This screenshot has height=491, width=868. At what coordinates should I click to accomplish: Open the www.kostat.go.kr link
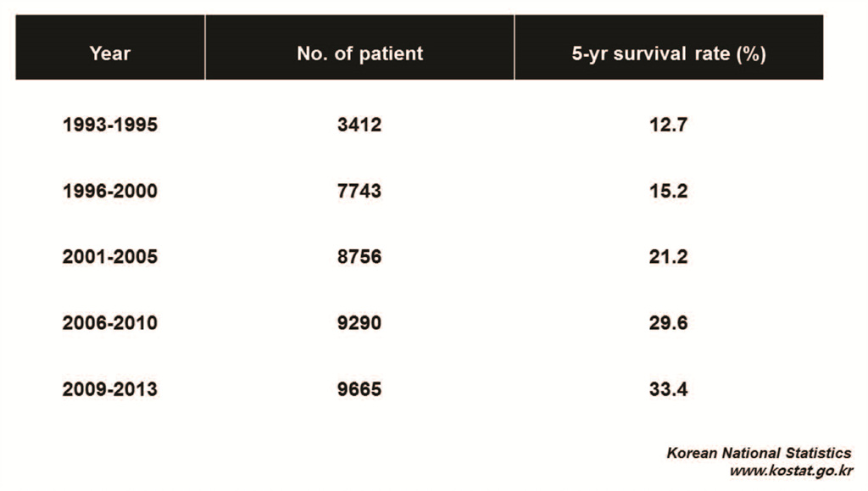(x=791, y=471)
